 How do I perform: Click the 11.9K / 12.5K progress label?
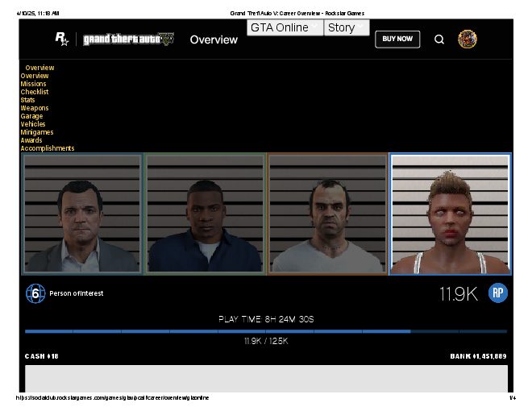click(x=266, y=341)
